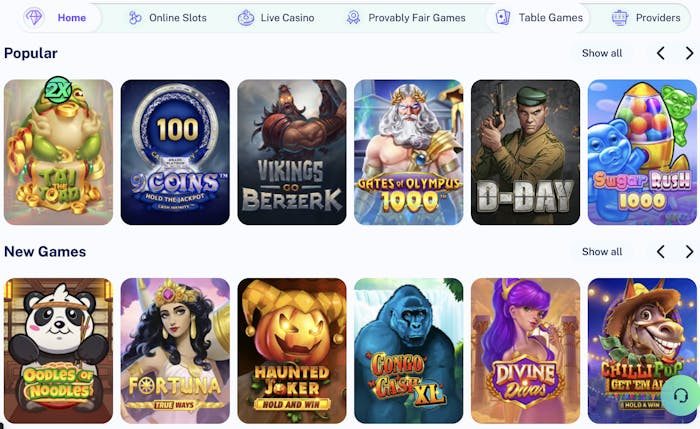Click the Providers slot machine icon

pos(620,18)
